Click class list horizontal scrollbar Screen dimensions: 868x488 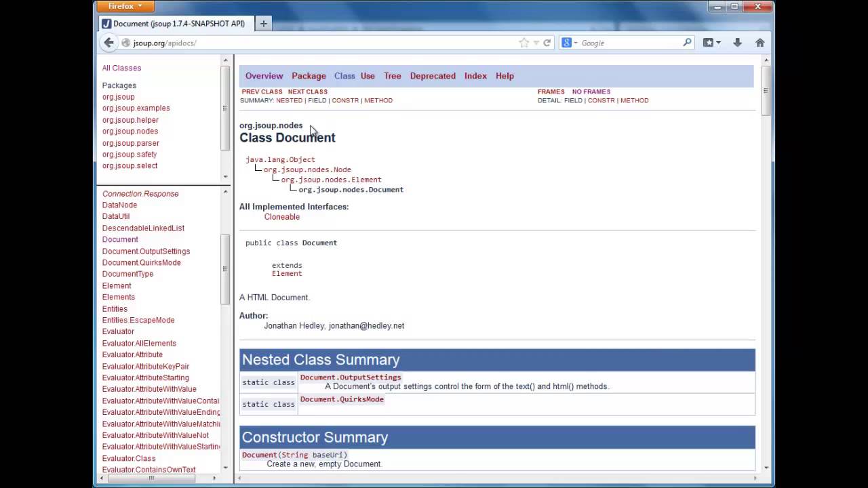pyautogui.click(x=151, y=478)
